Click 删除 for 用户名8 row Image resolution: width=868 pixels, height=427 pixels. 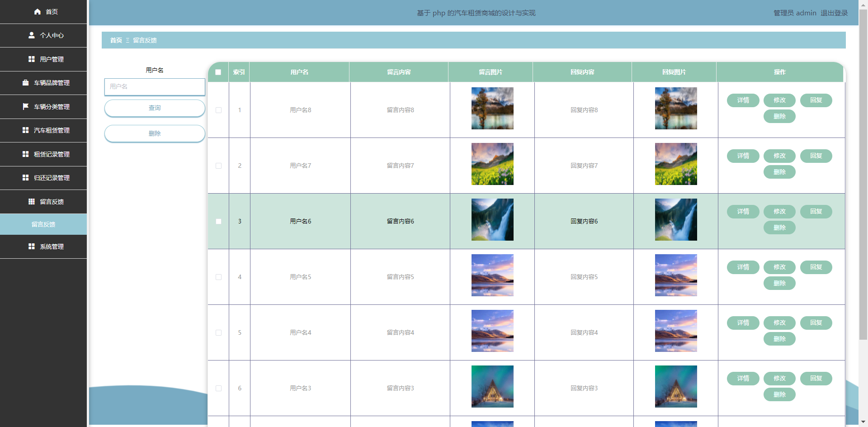779,116
